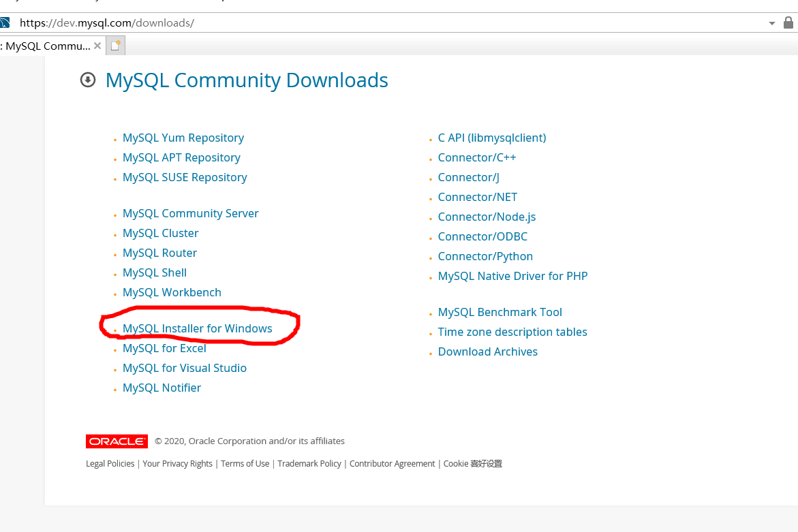Open the Connector/J link
Screen dimensions: 798x532
coord(469,178)
